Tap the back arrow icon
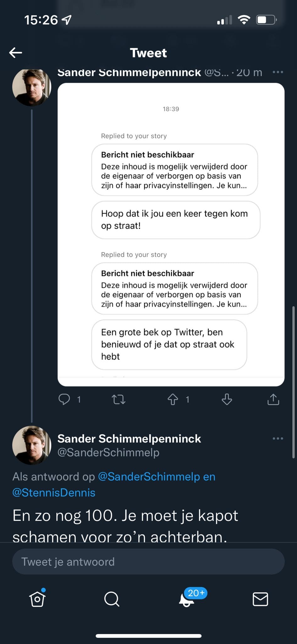 (16, 53)
